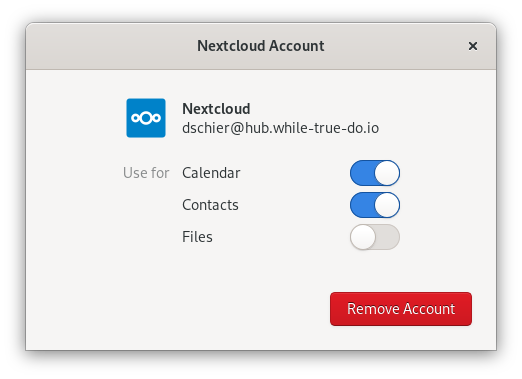This screenshot has width=522, height=379.
Task: Click empty header bar left of the title
Action: (x=110, y=46)
